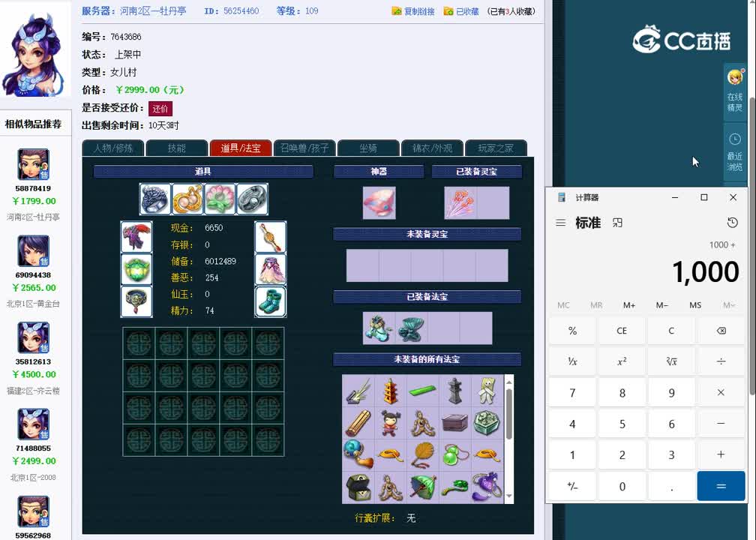The image size is (756, 540).
Task: Click the silver dragon ring item icon
Action: pos(154,199)
